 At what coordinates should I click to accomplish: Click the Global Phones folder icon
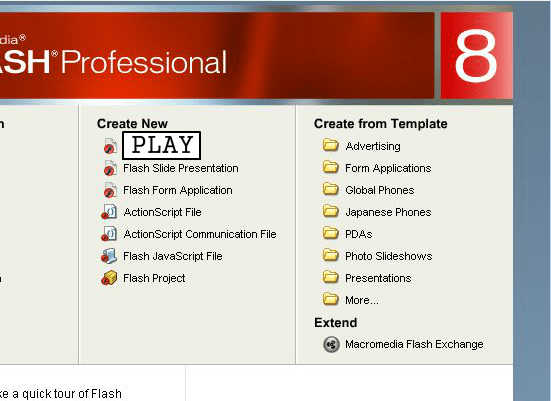[331, 189]
